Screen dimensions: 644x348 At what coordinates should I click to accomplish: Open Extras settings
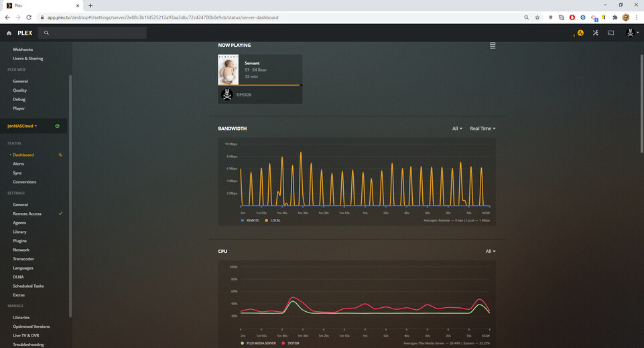19,295
